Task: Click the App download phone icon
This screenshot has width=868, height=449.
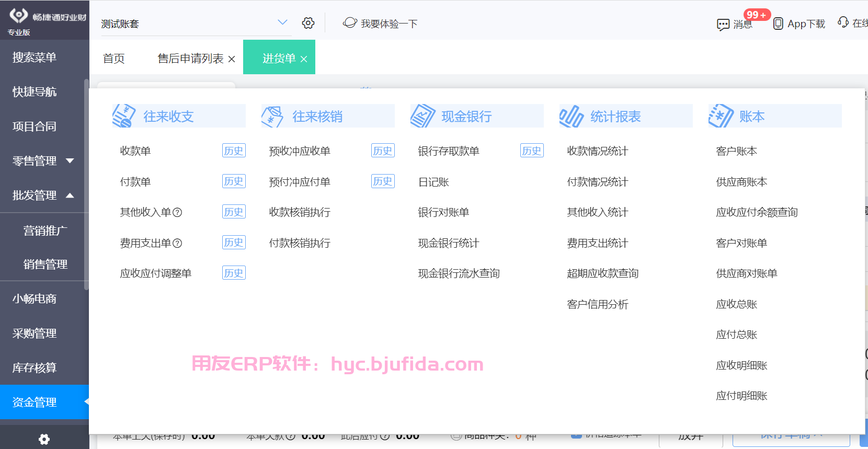Action: (778, 24)
